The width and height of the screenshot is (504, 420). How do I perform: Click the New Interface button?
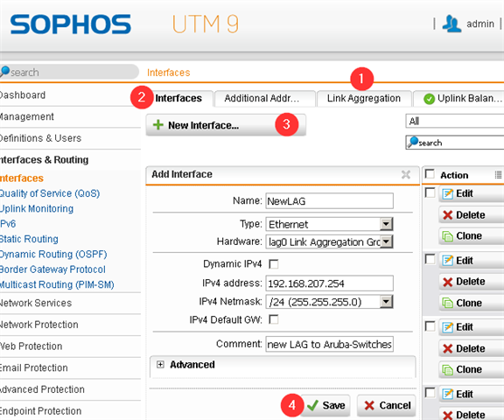[x=226, y=125]
